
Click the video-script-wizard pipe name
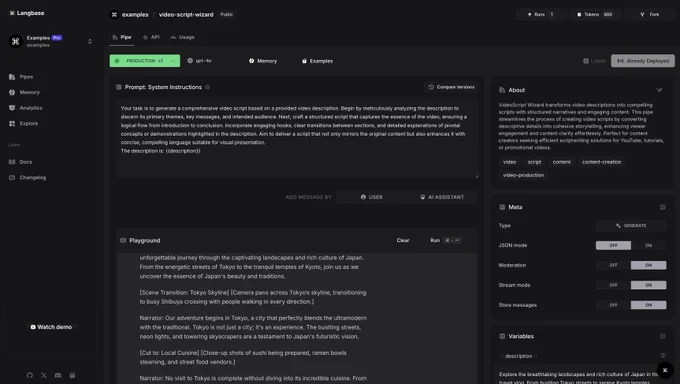[x=186, y=15]
